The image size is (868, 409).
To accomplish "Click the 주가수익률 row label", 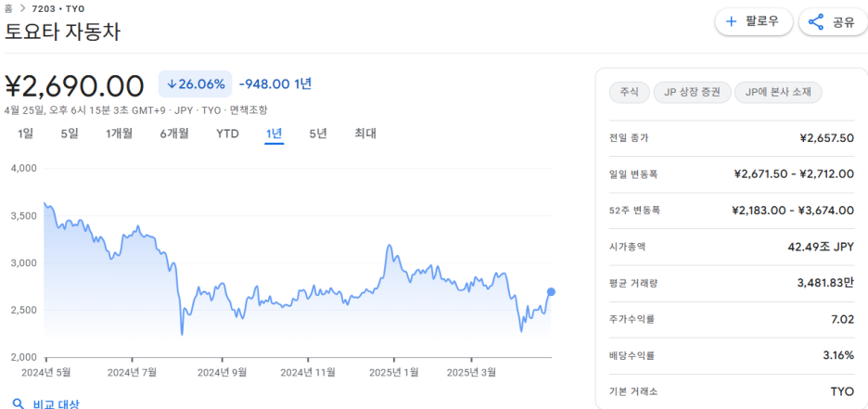I will (x=632, y=319).
